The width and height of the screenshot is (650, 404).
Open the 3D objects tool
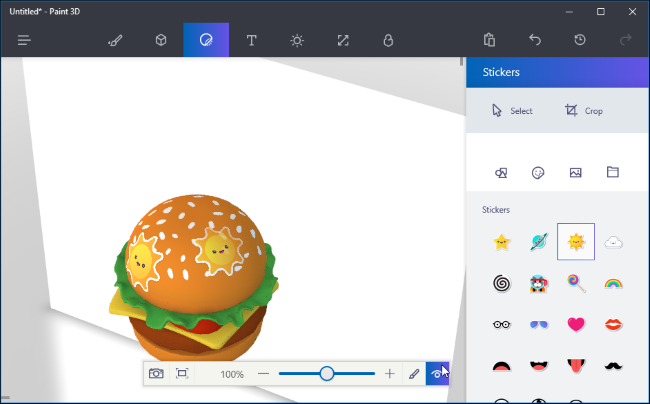coord(160,40)
